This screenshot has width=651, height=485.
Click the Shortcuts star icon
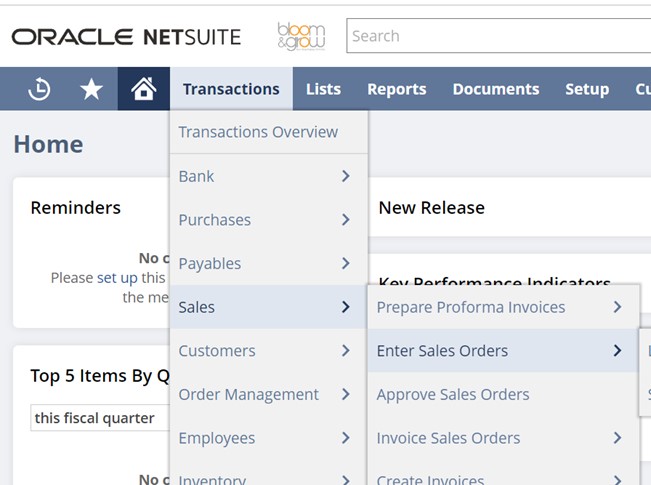91,89
